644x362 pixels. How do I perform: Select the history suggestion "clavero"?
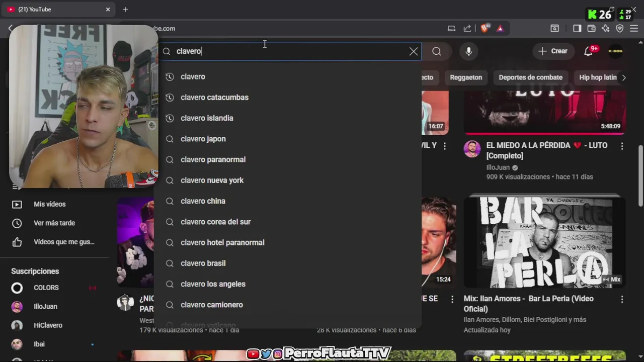(287, 76)
